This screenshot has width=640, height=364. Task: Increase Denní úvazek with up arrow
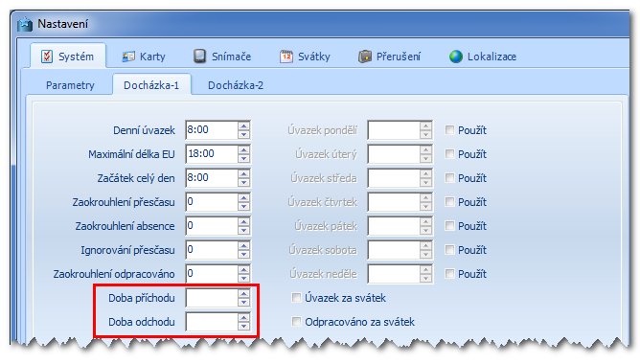243,126
